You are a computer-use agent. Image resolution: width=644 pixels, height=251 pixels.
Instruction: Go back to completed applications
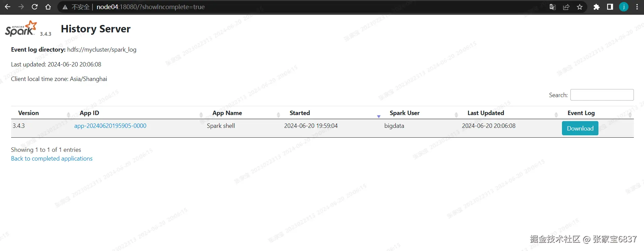point(52,159)
